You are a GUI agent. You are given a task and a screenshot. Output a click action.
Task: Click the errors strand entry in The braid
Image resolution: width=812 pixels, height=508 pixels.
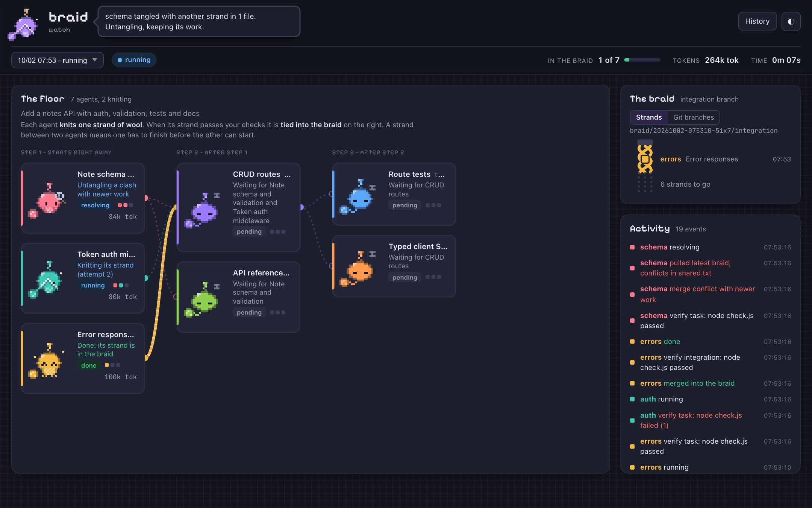(x=726, y=159)
